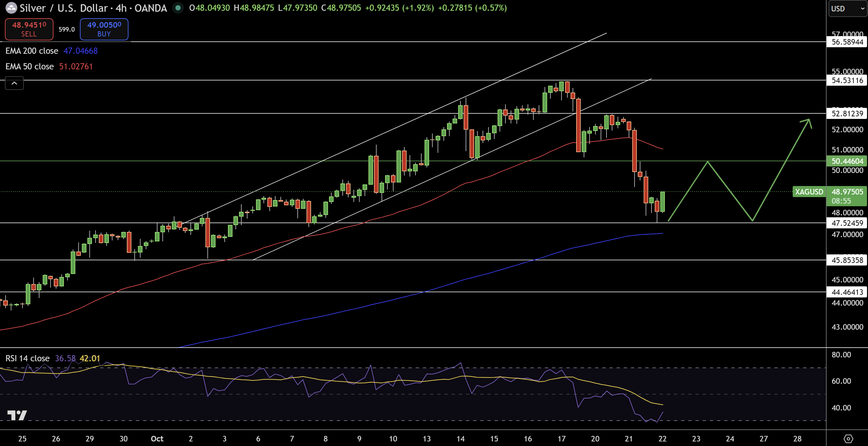Click the green projection arrow head

click(808, 122)
